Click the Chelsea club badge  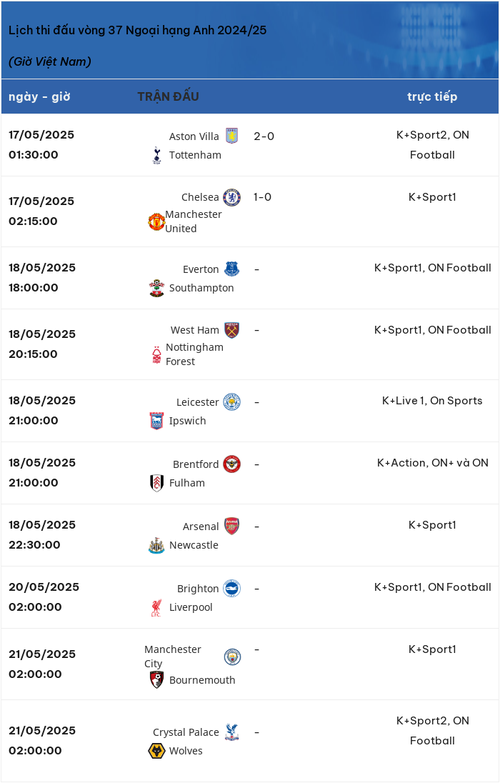[x=232, y=197]
